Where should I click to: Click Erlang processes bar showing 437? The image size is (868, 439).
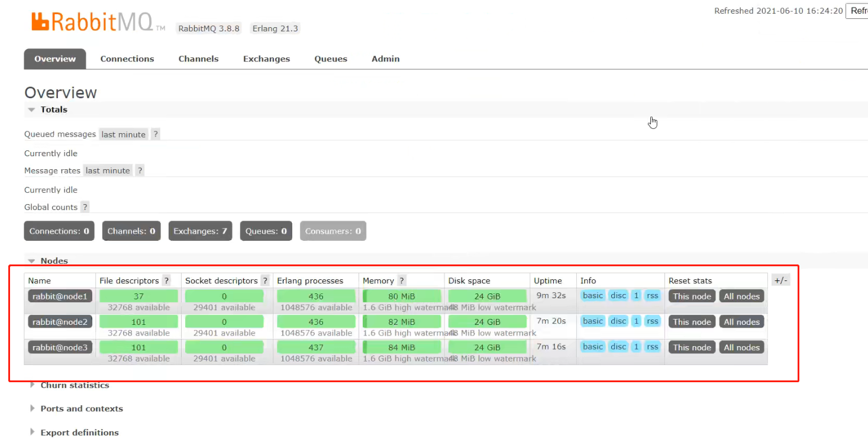[x=316, y=347]
